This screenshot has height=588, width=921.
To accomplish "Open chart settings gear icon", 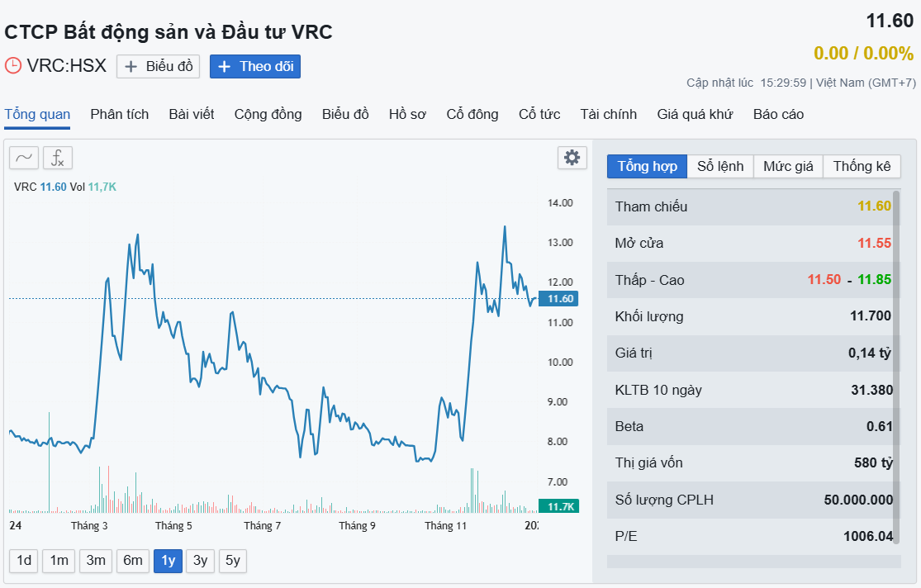I will (572, 158).
